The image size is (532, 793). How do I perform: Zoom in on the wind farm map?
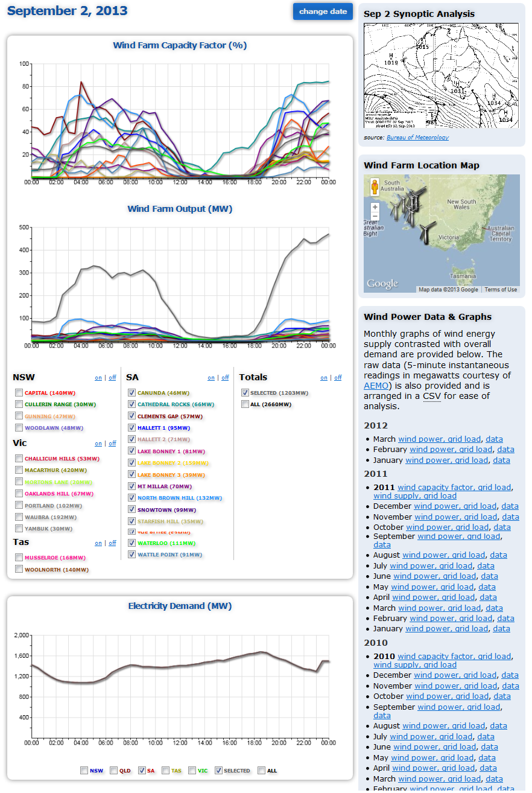tap(375, 207)
